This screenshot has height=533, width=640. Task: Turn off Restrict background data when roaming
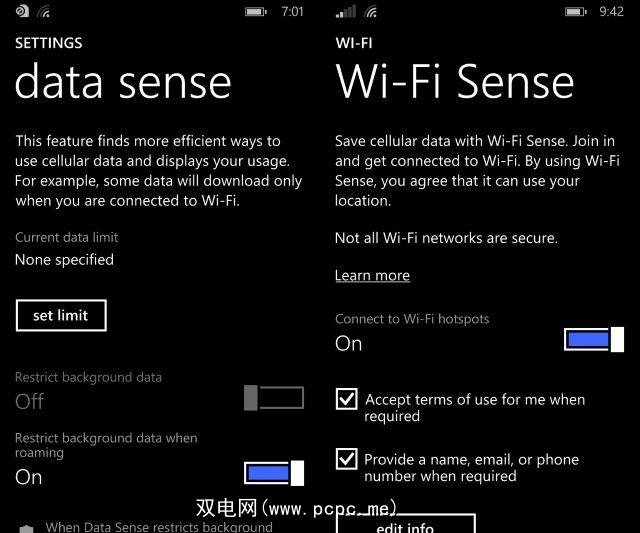274,473
